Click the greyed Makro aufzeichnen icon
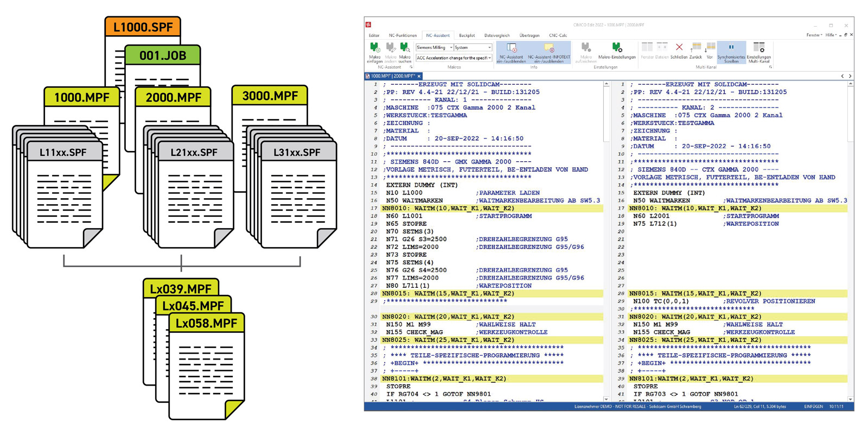Viewport: 868px width, 435px height. pyautogui.click(x=586, y=48)
